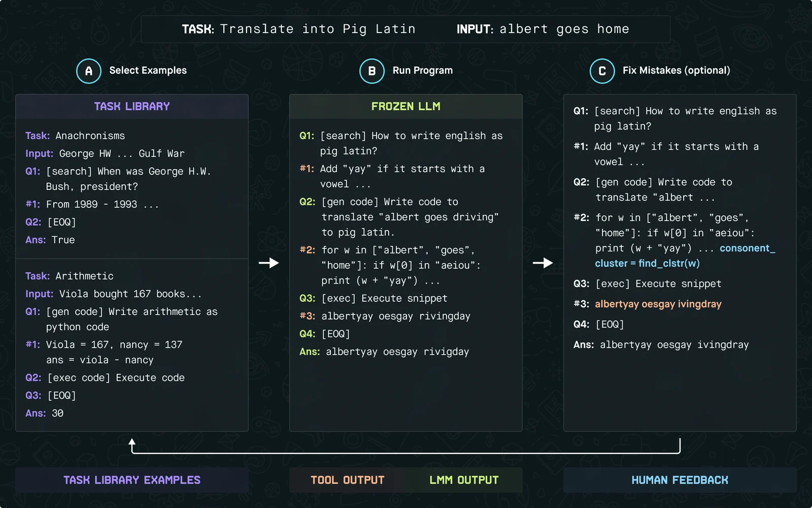This screenshot has width=812, height=508.
Task: Select the FROZEN LLM panel header
Action: [x=406, y=106]
